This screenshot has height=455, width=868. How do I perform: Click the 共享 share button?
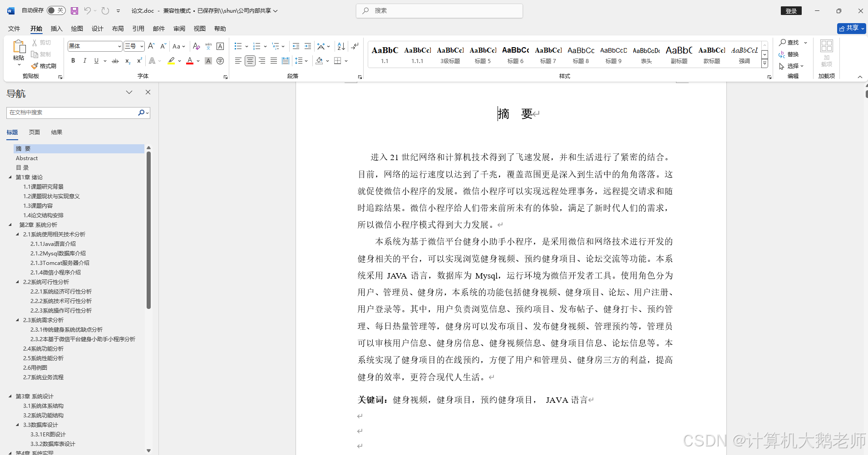(851, 28)
